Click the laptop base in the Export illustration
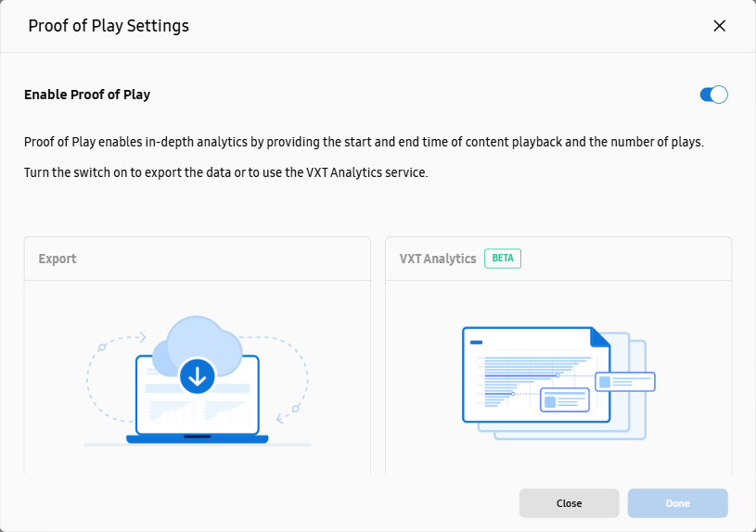This screenshot has height=532, width=756. 197,437
